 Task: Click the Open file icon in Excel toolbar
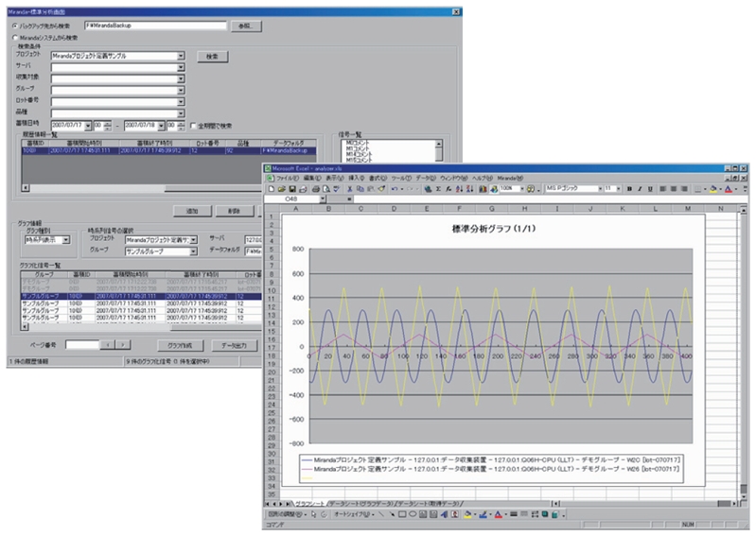click(x=281, y=188)
